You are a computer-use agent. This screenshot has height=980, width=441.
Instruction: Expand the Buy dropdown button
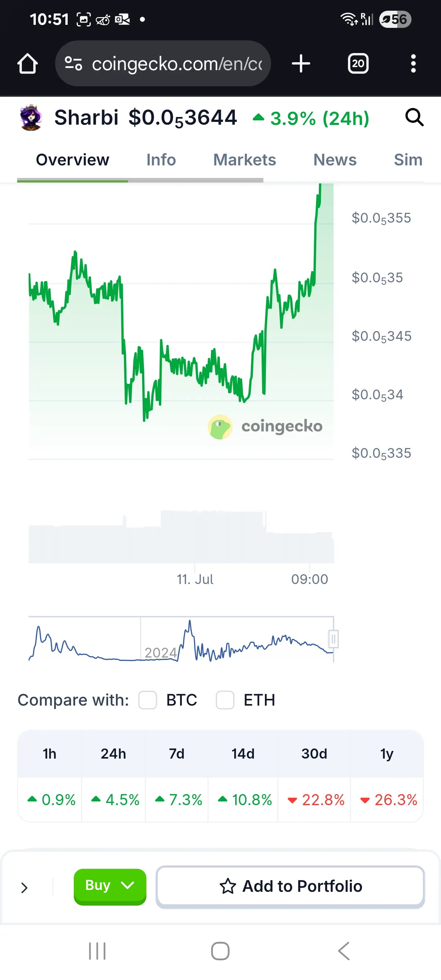pos(110,886)
